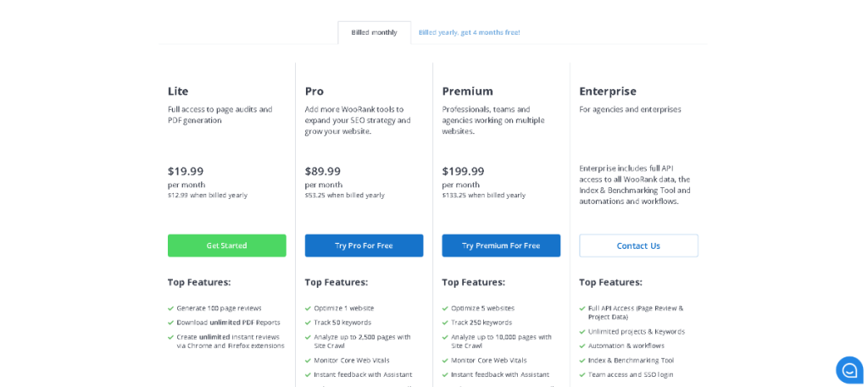
Task: Click the Lite plan heading
Action: pos(178,91)
